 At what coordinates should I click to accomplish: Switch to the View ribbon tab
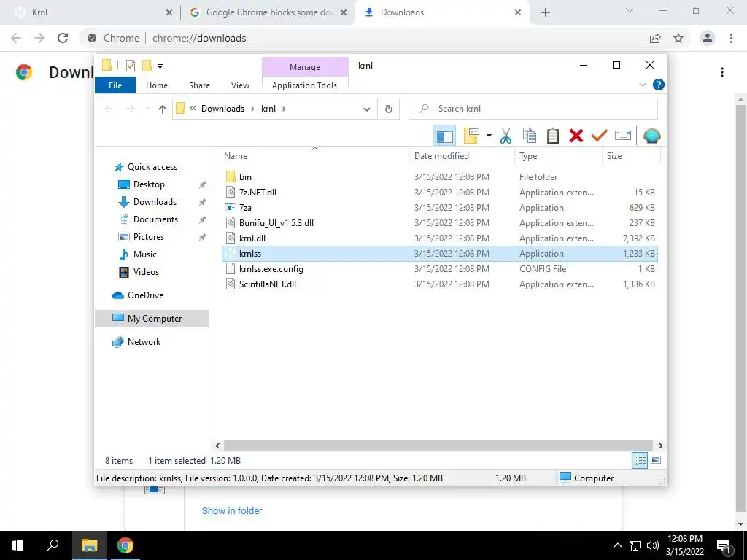[240, 85]
